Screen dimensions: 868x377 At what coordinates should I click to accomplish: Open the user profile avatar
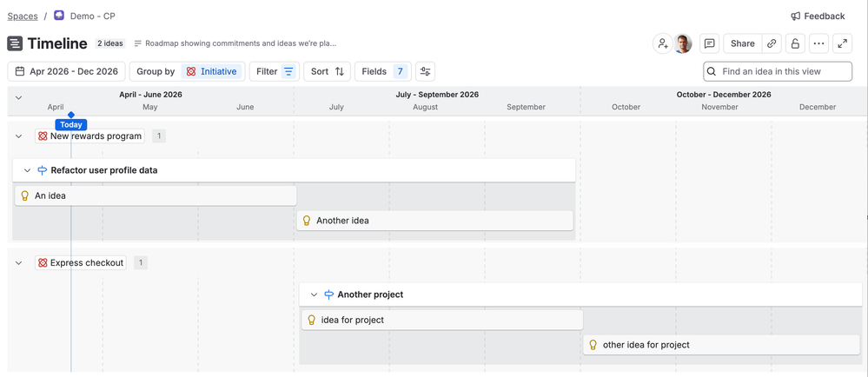tap(683, 43)
